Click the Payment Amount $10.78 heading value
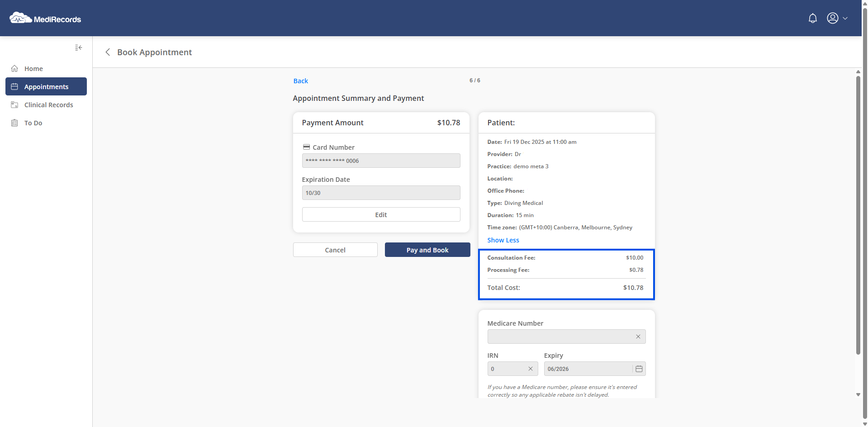The width and height of the screenshot is (868, 427). point(449,123)
